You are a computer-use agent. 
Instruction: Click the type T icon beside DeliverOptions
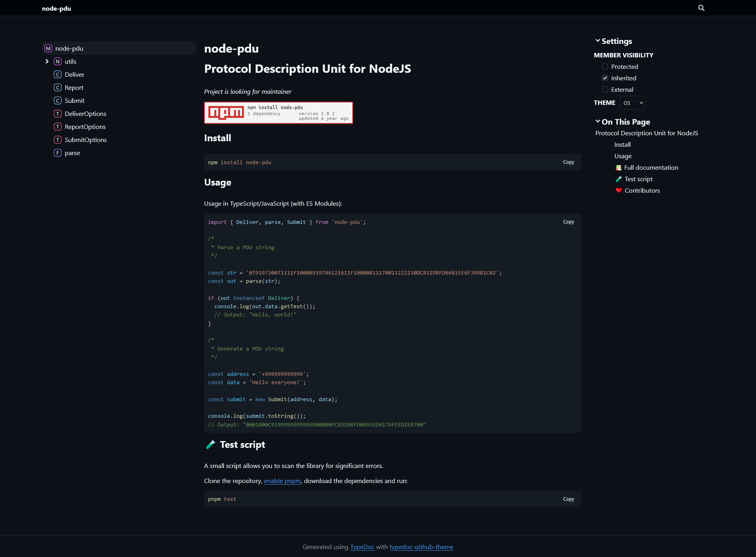pos(58,114)
